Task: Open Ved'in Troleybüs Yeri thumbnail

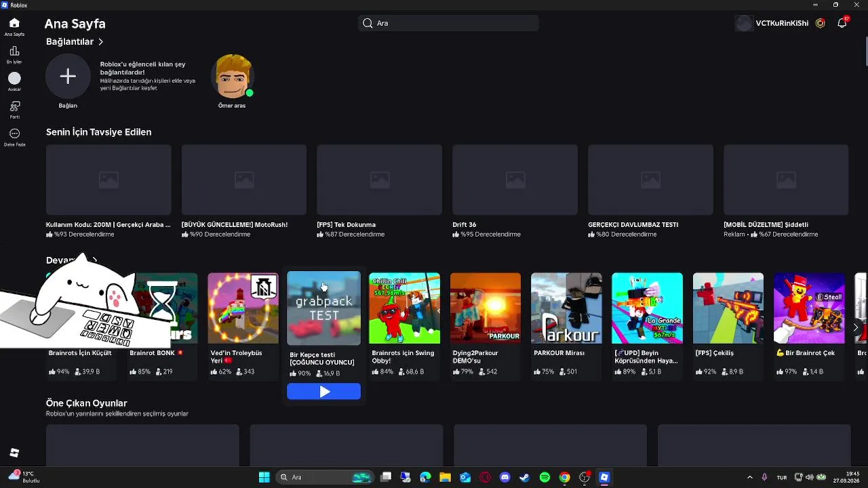Action: pyautogui.click(x=243, y=308)
